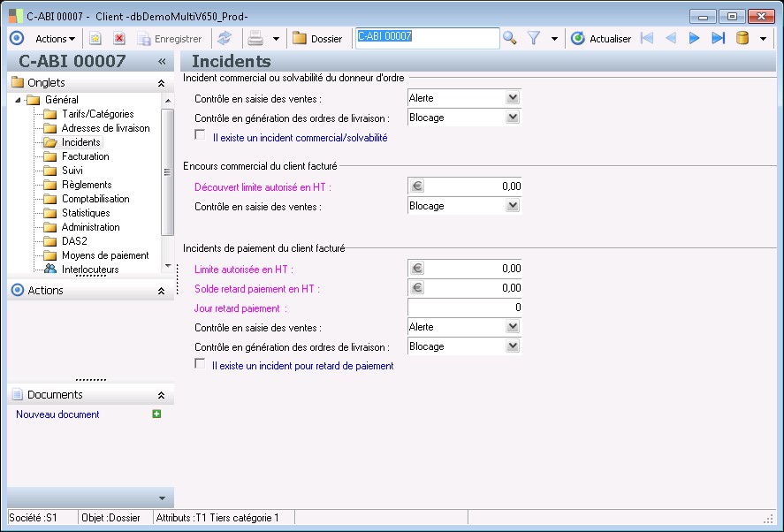Screen dimensions: 784x532
Task: Select Adresses de livraison tree item
Action: (x=105, y=128)
